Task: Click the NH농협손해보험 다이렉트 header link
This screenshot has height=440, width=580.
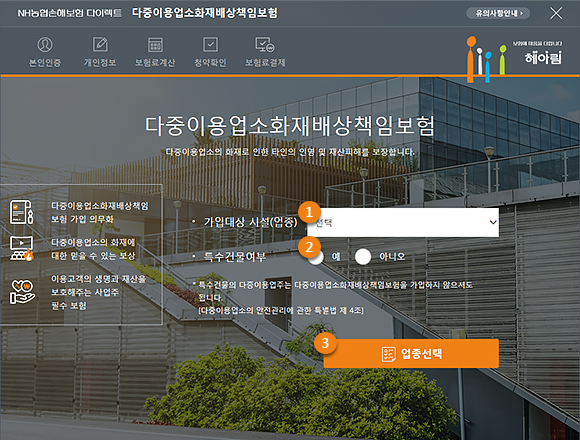Action: pos(70,13)
